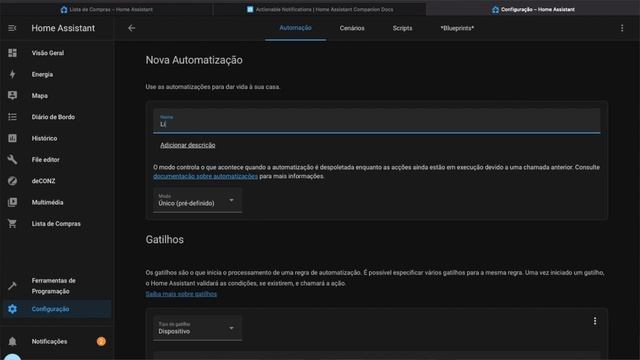Click the Home Assistant title
640x360 pixels.
(63, 28)
